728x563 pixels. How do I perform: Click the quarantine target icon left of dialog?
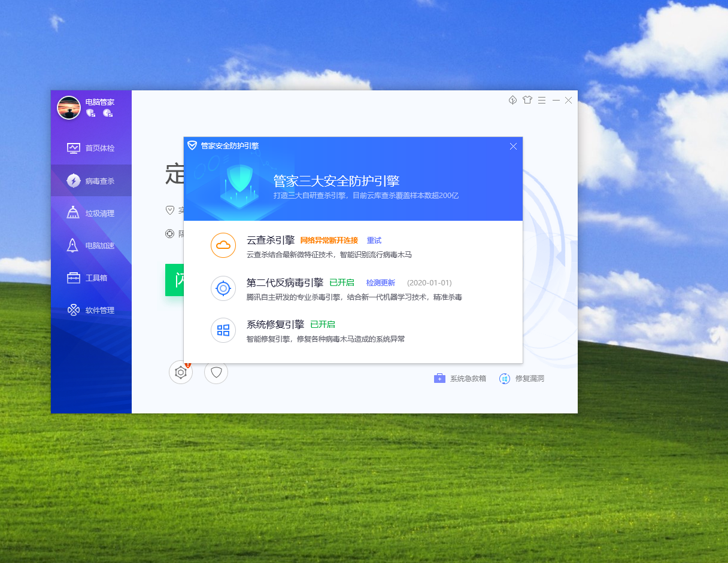click(170, 233)
